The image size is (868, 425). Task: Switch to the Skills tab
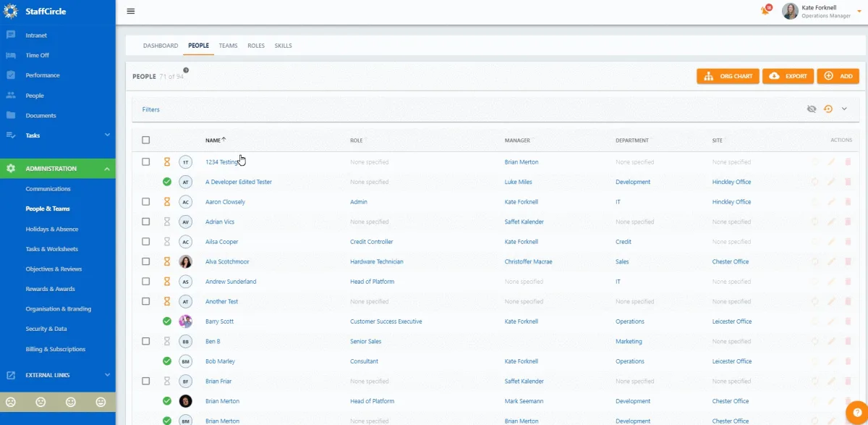click(x=284, y=46)
